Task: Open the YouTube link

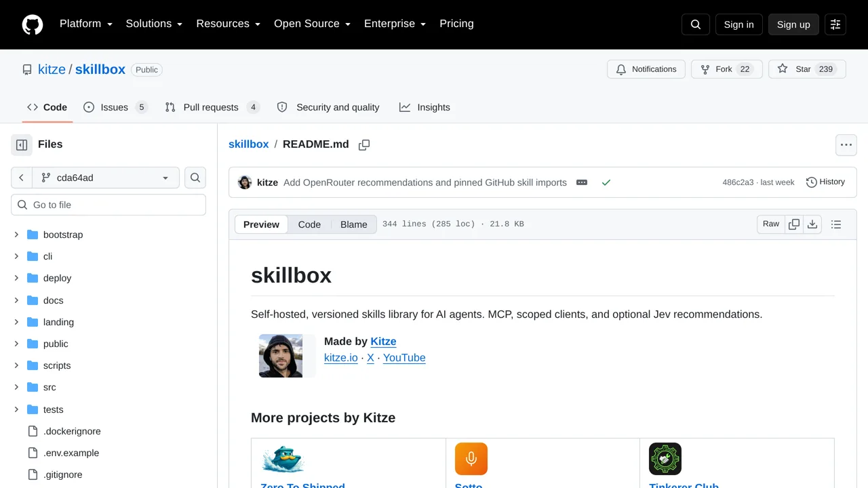Action: click(404, 358)
